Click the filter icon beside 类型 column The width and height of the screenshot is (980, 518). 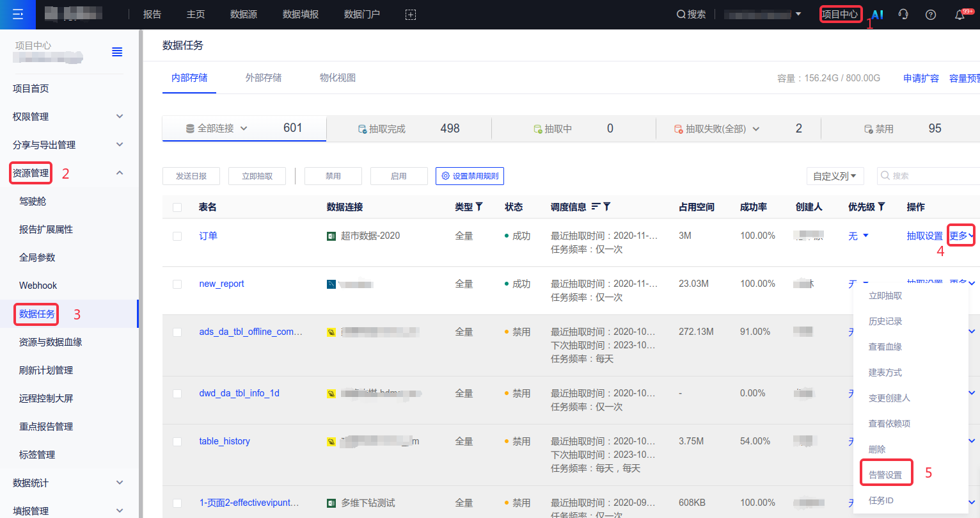coord(479,207)
